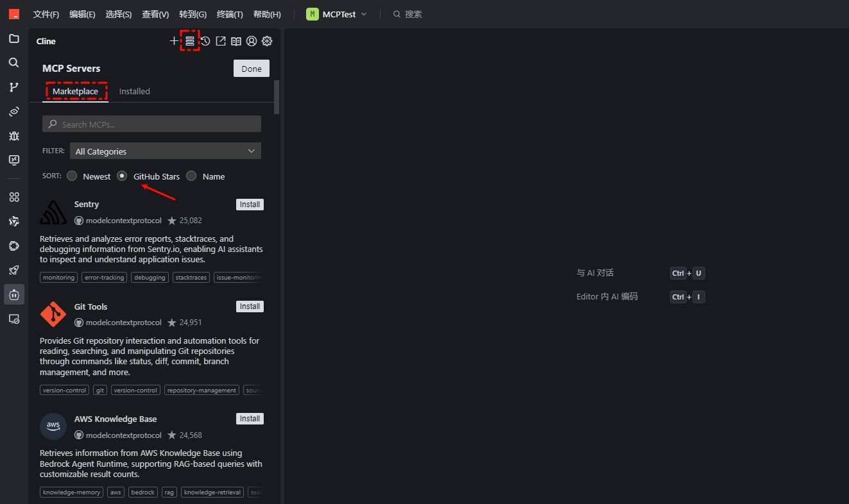Switch to the Marketplace tab
Viewport: 849px width, 504px height.
coord(76,91)
